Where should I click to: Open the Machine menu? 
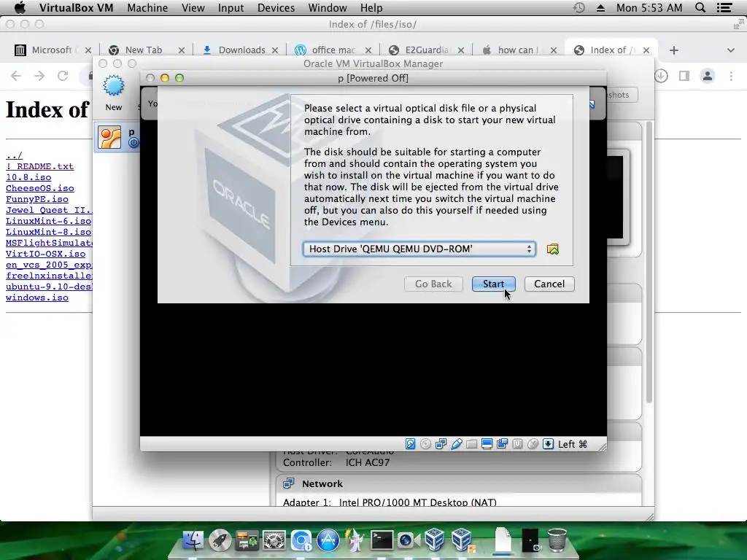pyautogui.click(x=147, y=7)
